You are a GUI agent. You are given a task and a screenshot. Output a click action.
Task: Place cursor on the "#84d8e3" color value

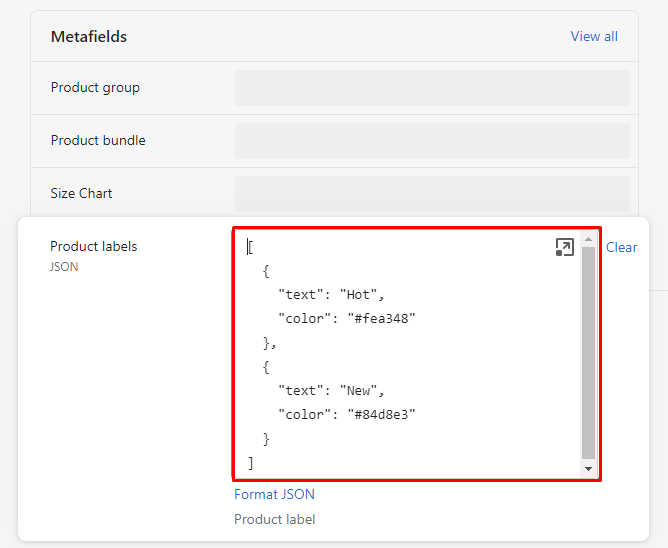click(380, 415)
